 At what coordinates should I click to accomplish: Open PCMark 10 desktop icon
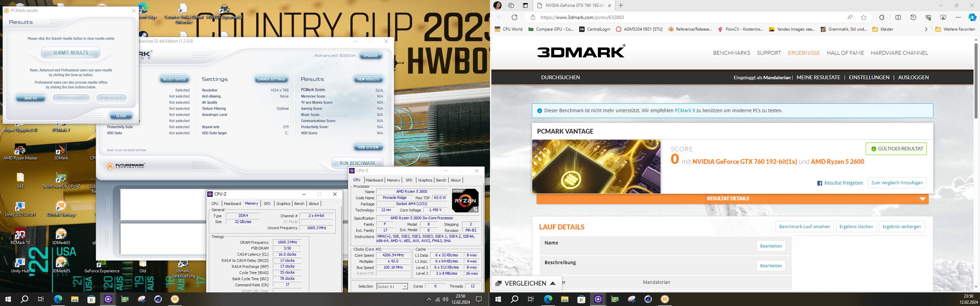[20, 236]
